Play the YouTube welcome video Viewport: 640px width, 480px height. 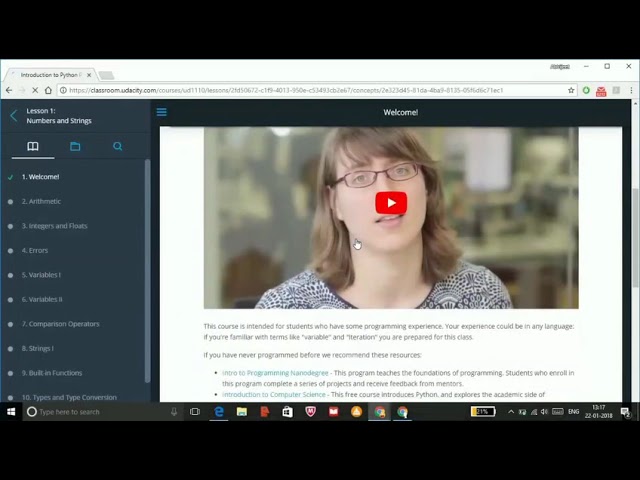(x=391, y=203)
